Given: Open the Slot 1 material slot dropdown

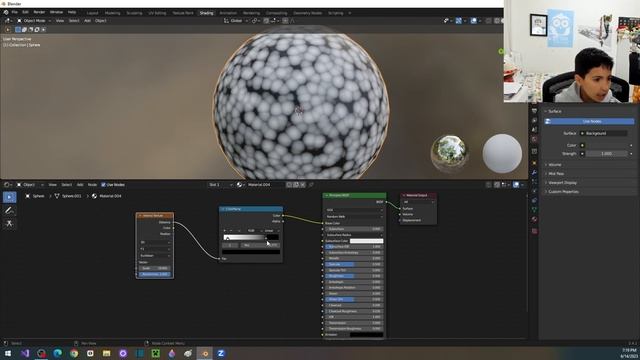Looking at the screenshot, I should [220, 185].
